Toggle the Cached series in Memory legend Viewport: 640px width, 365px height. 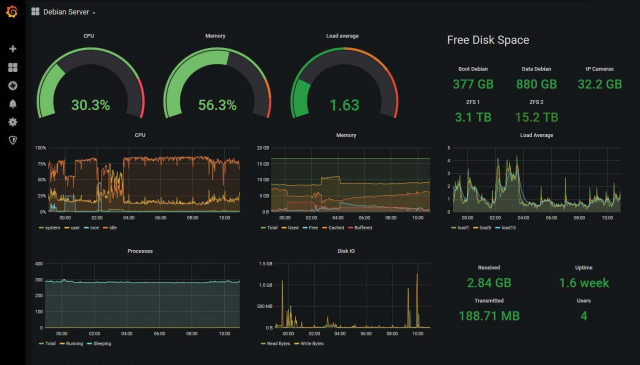(x=333, y=228)
